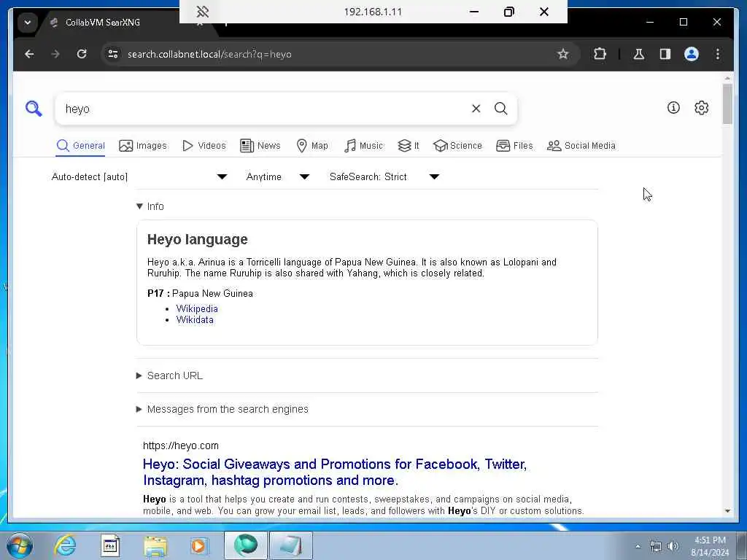
Task: Reload the current page
Action: [x=82, y=54]
